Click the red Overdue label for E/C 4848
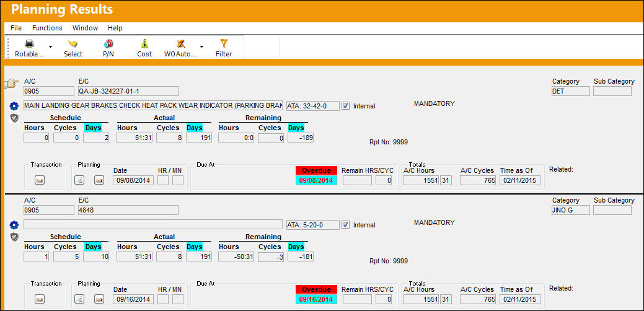644x311 pixels. point(316,289)
